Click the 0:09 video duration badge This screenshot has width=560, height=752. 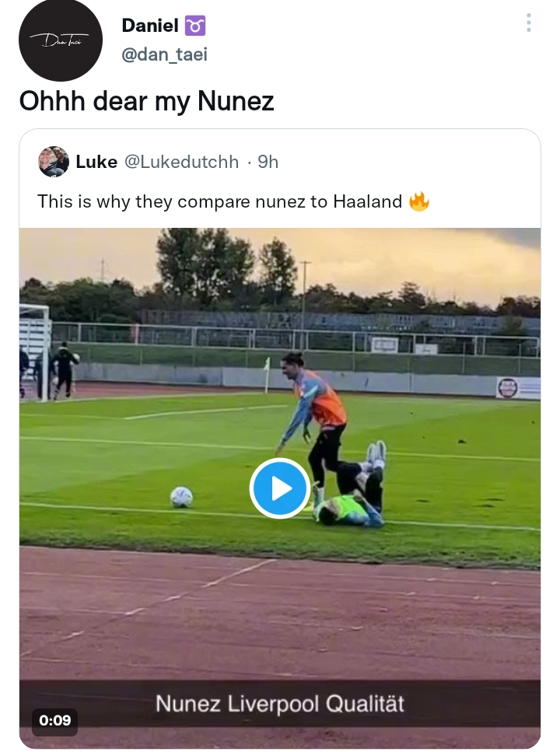coord(54,721)
